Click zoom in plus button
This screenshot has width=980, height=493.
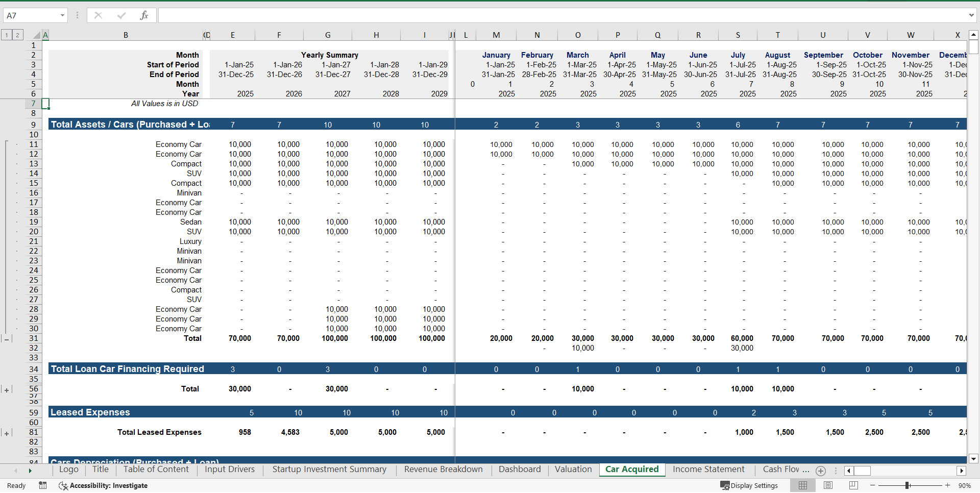point(947,485)
